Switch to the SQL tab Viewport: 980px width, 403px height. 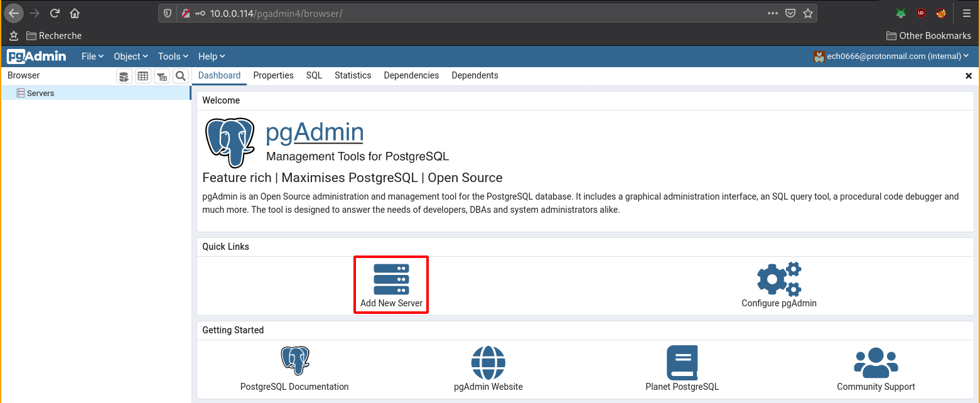click(314, 75)
